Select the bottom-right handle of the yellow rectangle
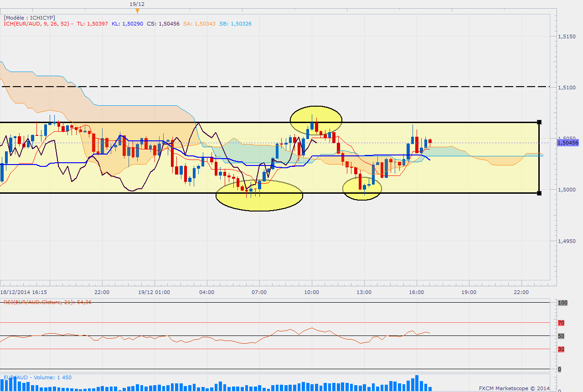The height and width of the screenshot is (392, 583). click(x=539, y=193)
